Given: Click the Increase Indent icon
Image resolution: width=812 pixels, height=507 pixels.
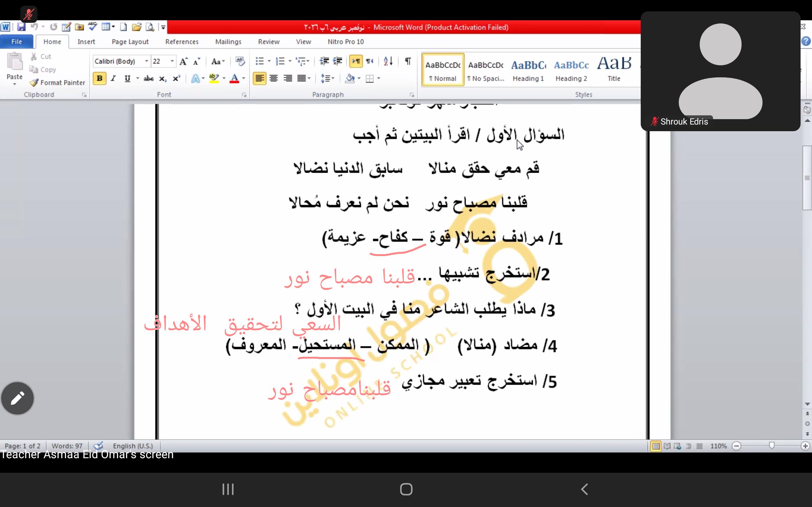Looking at the screenshot, I should click(x=337, y=61).
